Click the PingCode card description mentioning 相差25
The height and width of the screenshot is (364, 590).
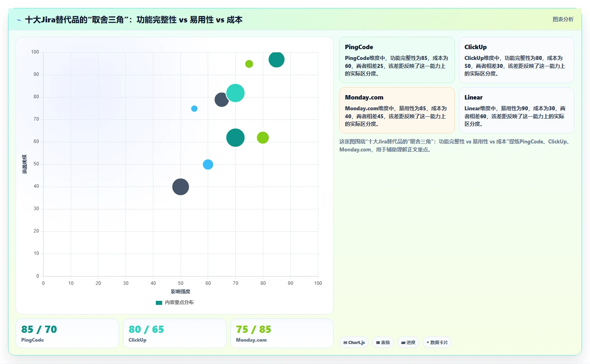coord(397,66)
